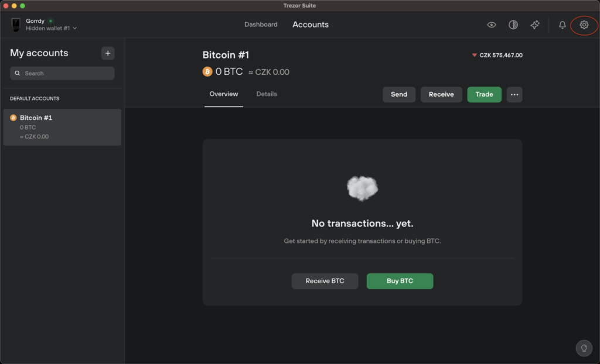This screenshot has width=600, height=364.
Task: Open the Details tab
Action: click(267, 94)
